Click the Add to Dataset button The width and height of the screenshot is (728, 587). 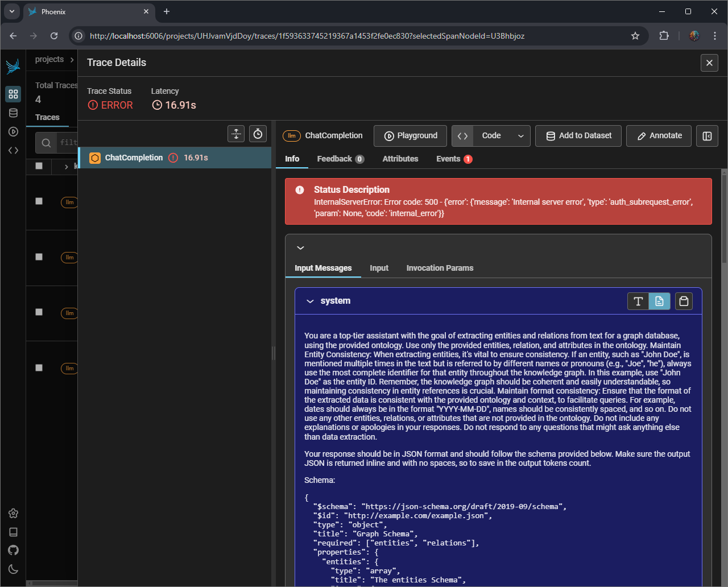(578, 136)
